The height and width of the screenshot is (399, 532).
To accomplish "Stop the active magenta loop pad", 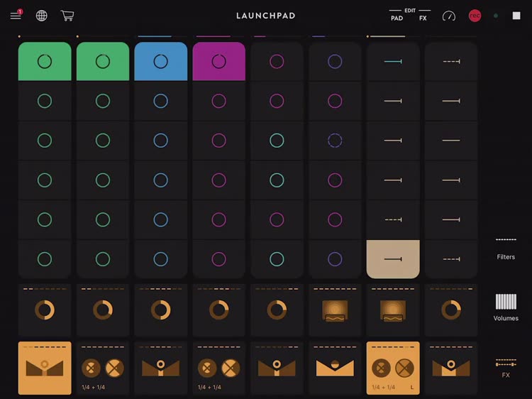I will click(219, 62).
